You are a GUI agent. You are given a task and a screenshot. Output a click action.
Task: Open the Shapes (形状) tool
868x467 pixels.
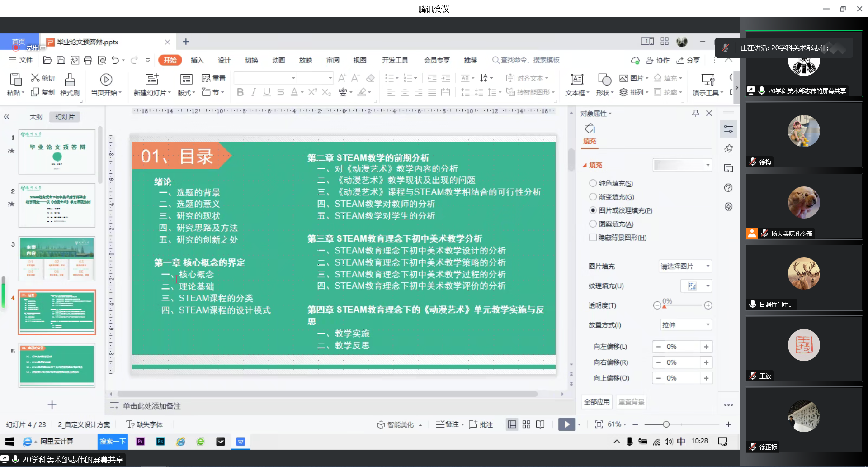tap(604, 80)
